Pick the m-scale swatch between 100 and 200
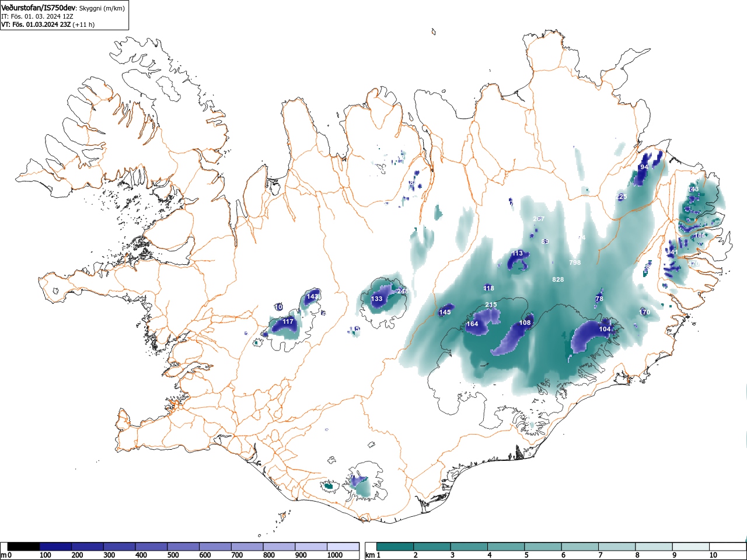 [x=56, y=547]
